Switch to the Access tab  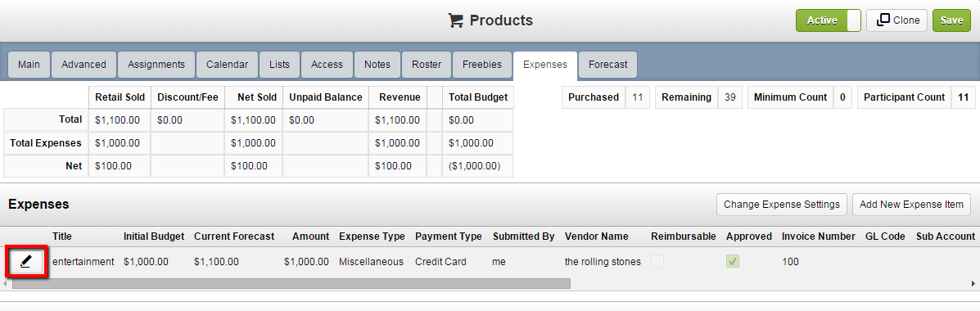point(327,65)
